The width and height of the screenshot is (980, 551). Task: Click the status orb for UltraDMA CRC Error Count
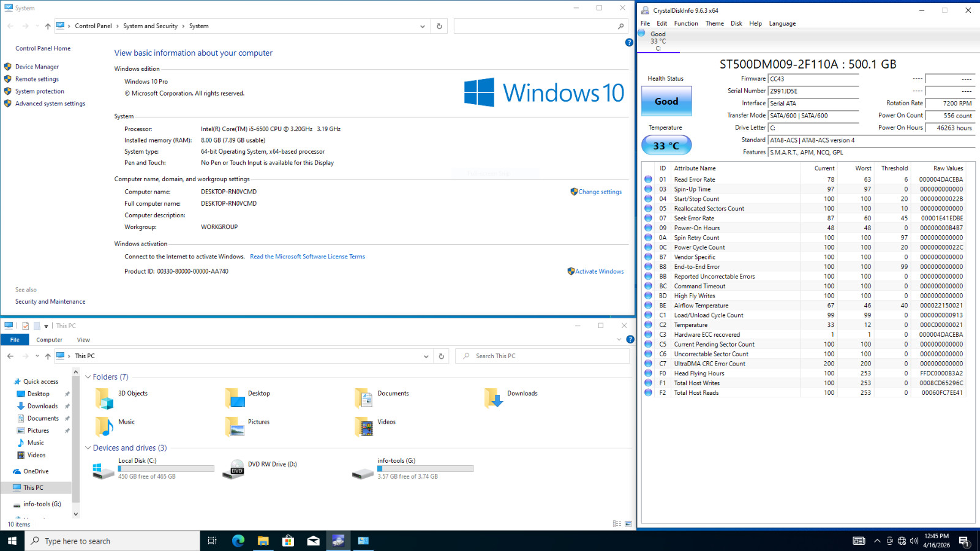(x=648, y=364)
